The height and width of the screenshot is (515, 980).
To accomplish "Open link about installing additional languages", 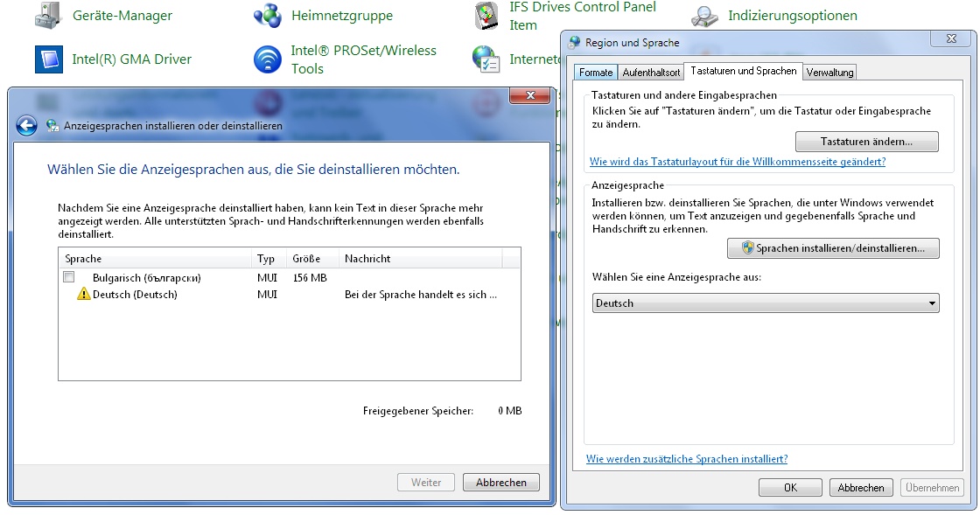I will pyautogui.click(x=686, y=459).
